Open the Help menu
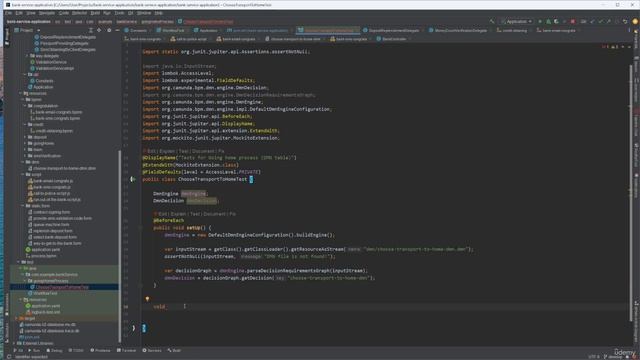 pos(158,13)
